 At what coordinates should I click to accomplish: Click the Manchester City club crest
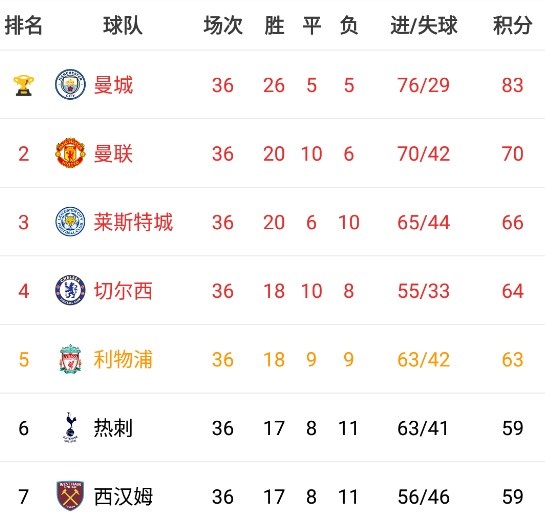click(x=70, y=84)
